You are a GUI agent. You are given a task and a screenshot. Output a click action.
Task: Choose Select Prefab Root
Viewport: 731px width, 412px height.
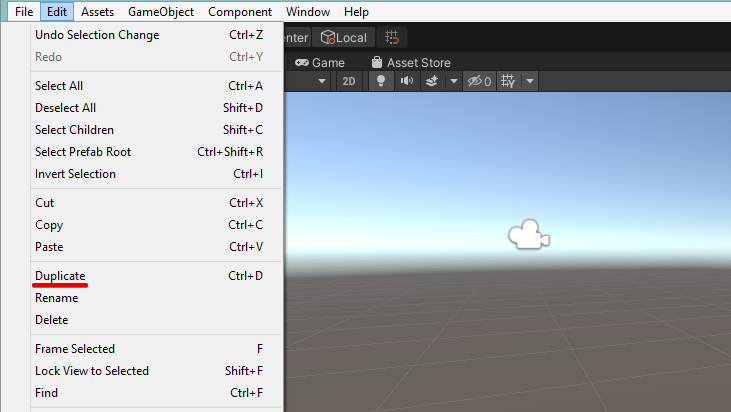coord(157,151)
